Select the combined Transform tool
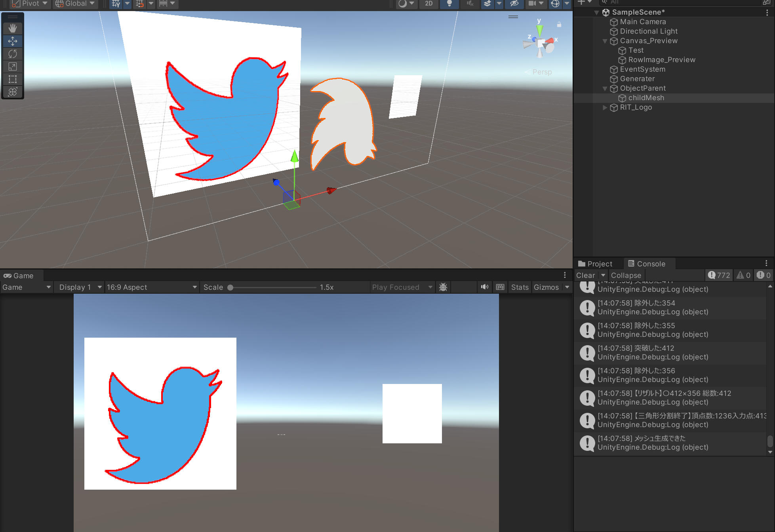Screen dimensions: 775x532 [x=13, y=92]
